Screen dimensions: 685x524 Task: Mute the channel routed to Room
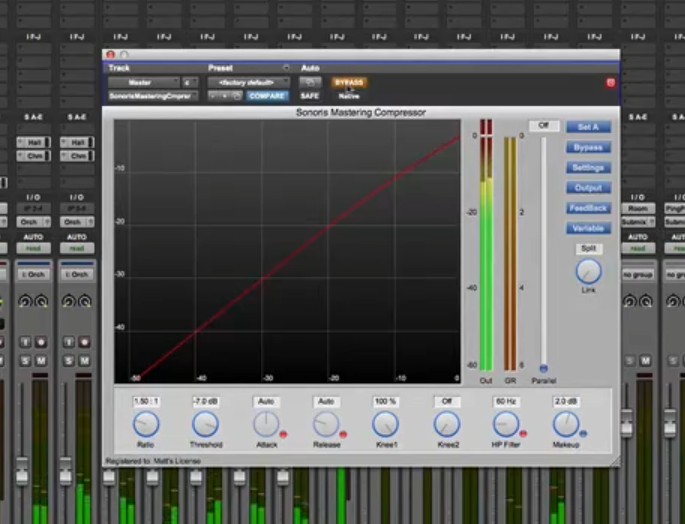click(645, 361)
